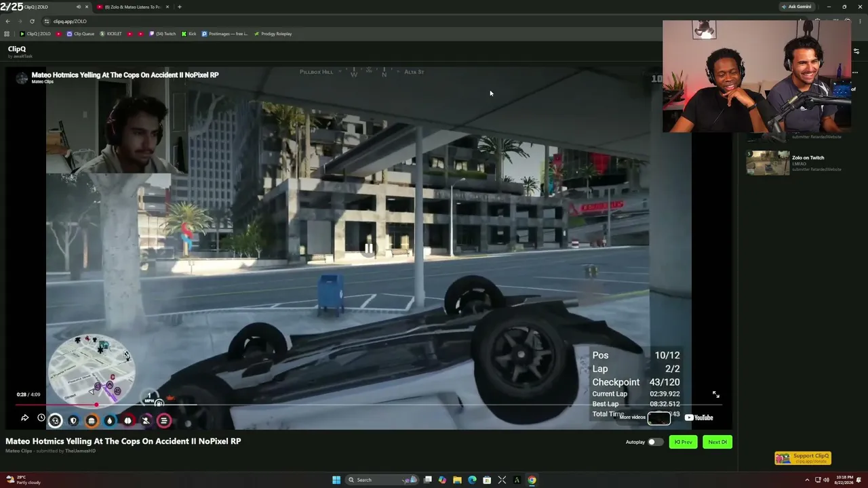Share the video using the arrow icon
Viewport: 868px width, 488px height.
[24, 418]
